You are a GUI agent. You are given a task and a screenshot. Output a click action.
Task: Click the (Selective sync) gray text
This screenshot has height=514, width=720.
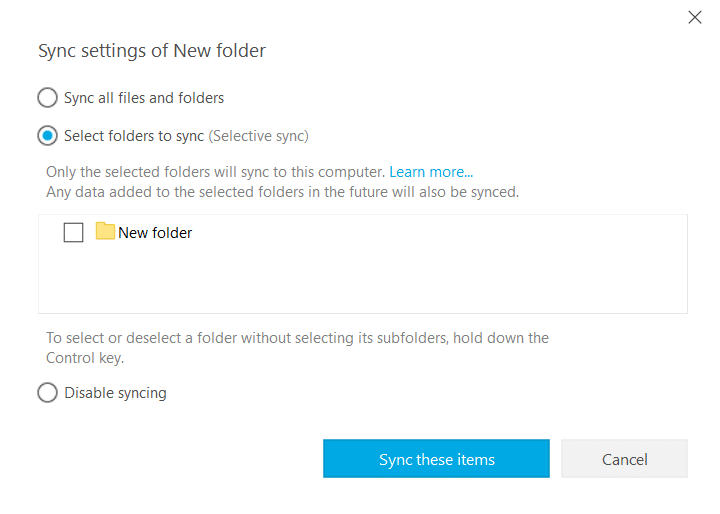259,136
